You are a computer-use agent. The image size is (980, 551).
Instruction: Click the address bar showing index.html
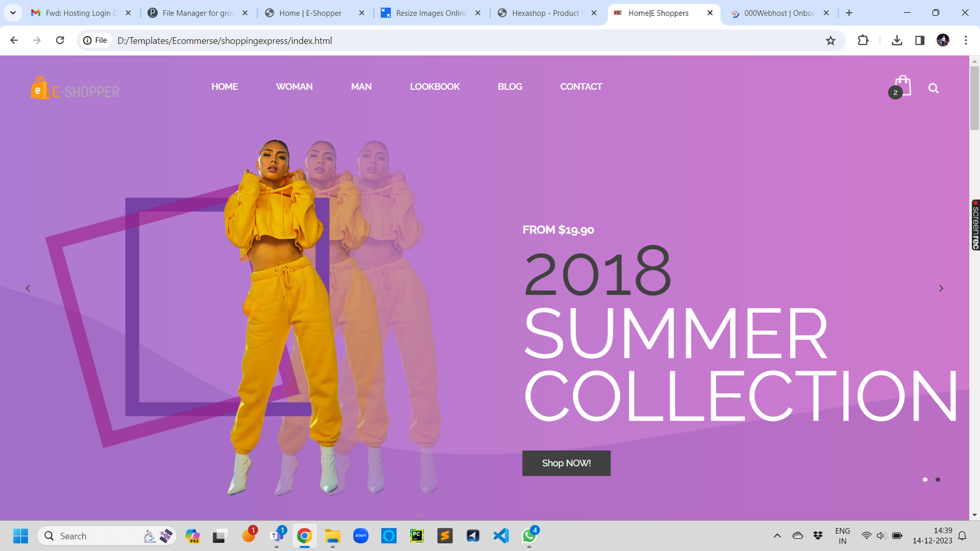[224, 40]
